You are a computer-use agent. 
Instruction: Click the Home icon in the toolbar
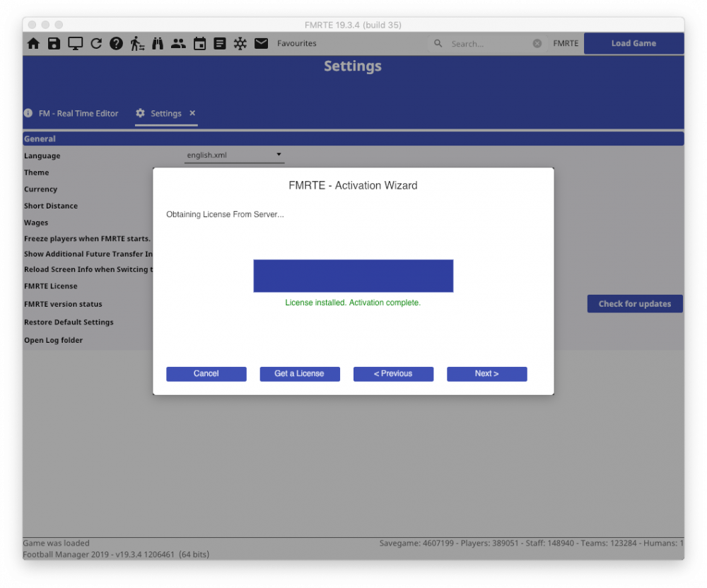point(33,44)
